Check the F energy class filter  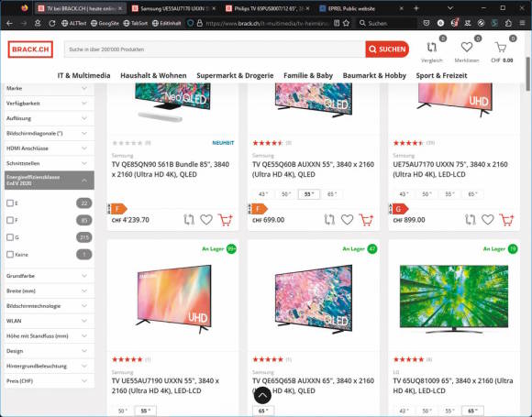pos(10,220)
